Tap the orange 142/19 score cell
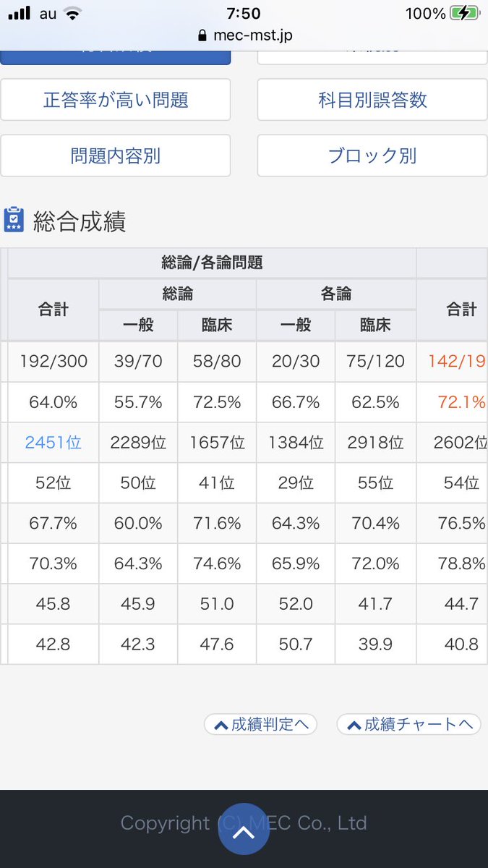488x868 pixels. click(x=455, y=362)
